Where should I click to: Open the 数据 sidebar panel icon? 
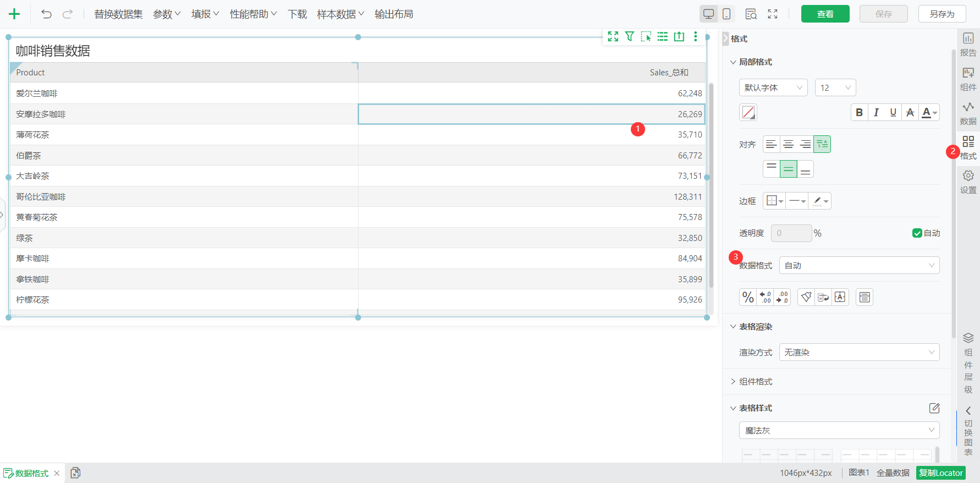968,113
